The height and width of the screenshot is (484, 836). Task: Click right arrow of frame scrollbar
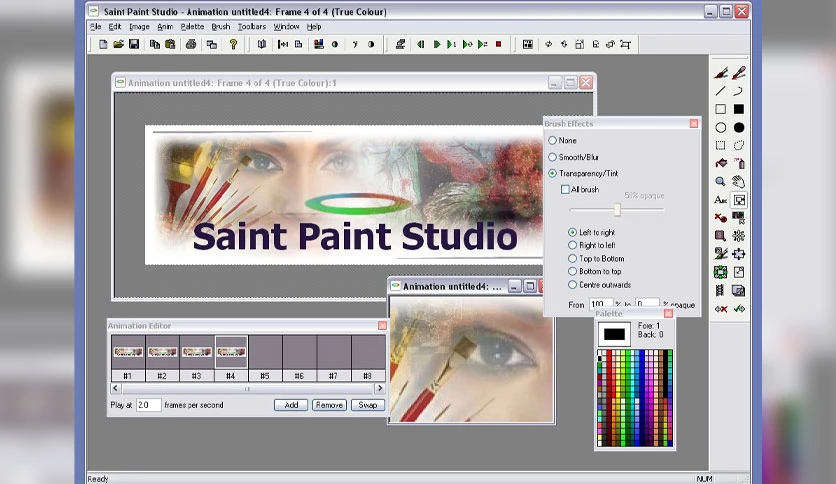click(380, 388)
